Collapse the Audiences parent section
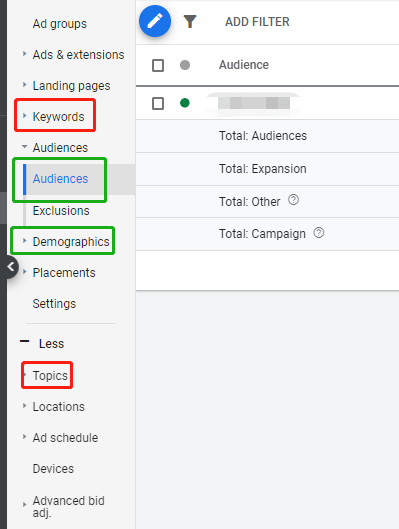This screenshot has width=399, height=529. (x=24, y=146)
